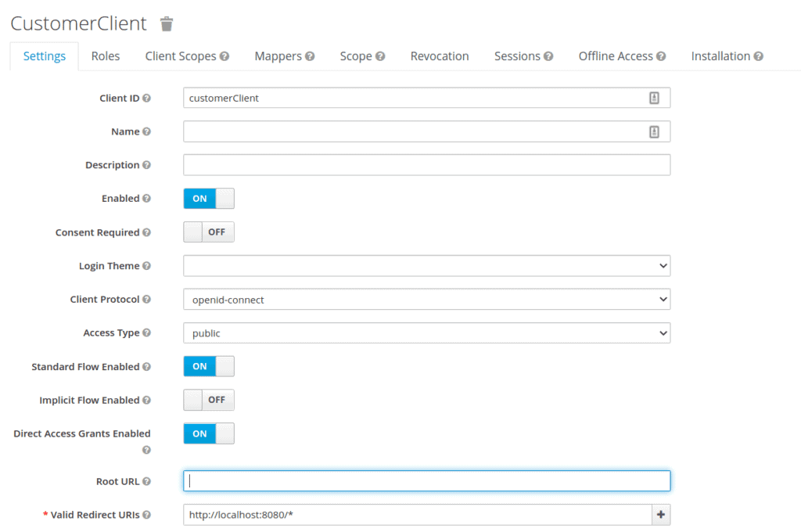Open the Installation tab
The image size is (801, 532).
click(727, 56)
